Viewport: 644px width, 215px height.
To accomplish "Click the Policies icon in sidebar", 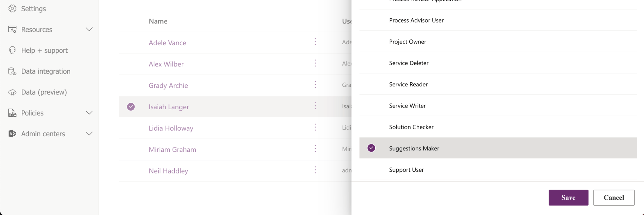I will pyautogui.click(x=12, y=113).
